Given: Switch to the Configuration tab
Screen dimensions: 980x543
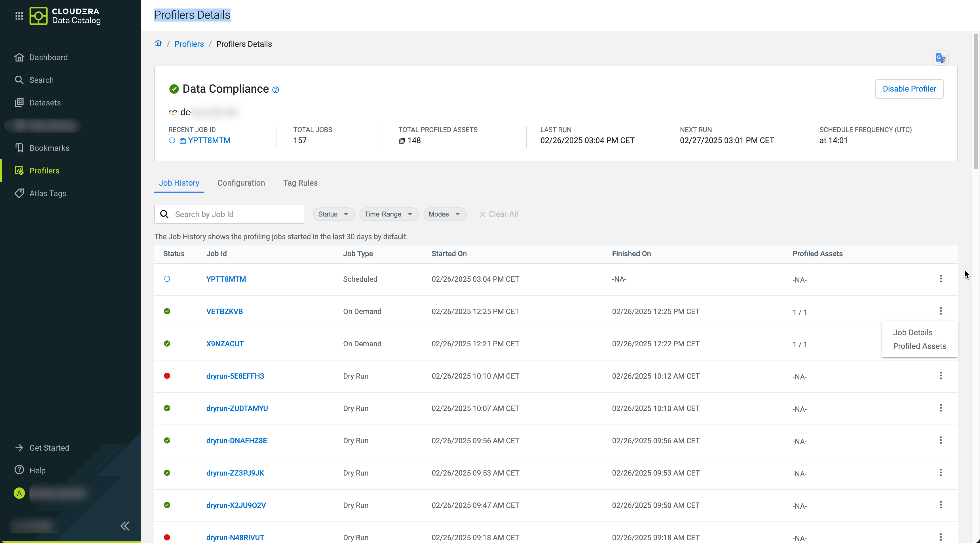Looking at the screenshot, I should click(x=241, y=183).
